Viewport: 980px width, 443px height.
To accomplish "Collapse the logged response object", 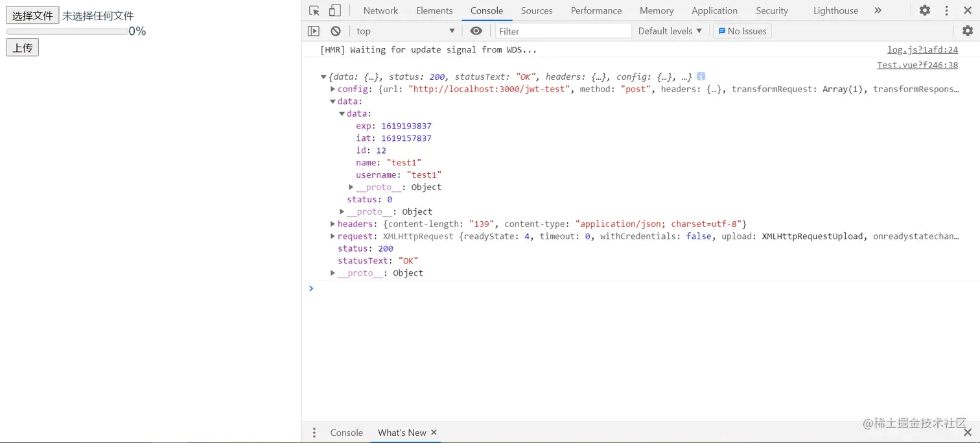I will 323,77.
